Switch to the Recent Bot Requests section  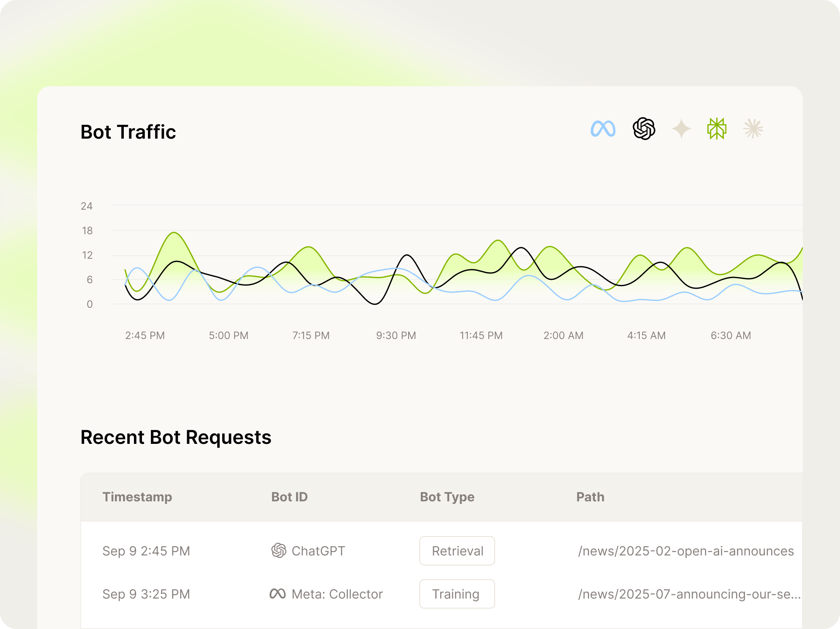pos(176,437)
